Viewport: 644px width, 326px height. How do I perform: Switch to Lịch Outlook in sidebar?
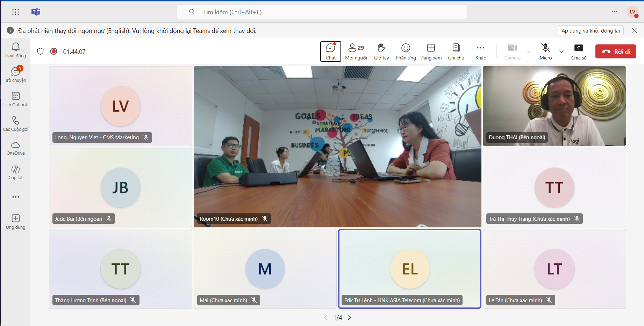(15, 99)
